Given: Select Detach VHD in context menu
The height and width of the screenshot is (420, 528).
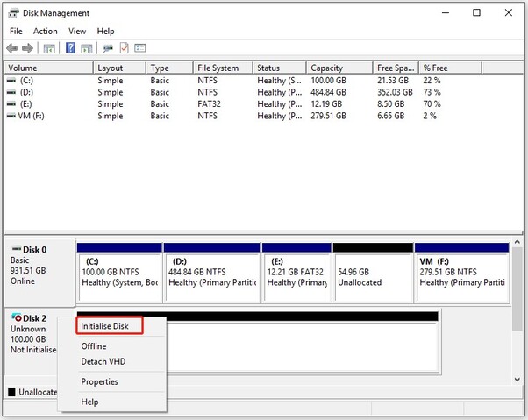Looking at the screenshot, I should pos(100,361).
